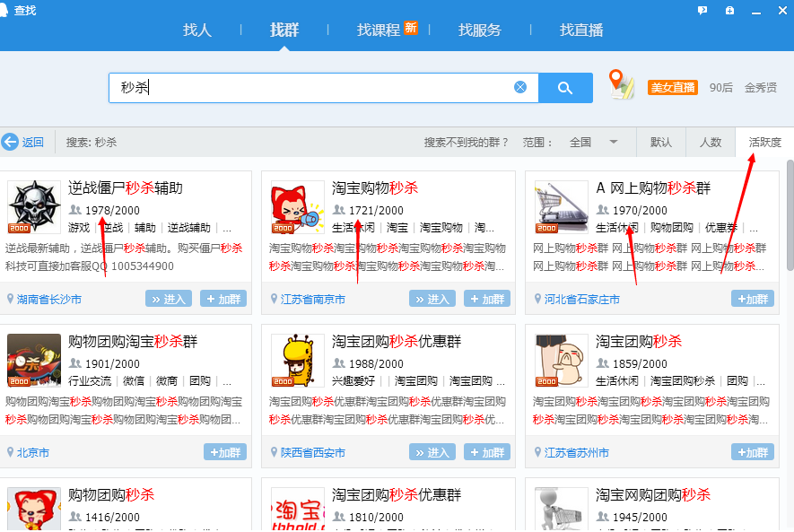The image size is (794, 532).
Task: Click the results list vertical scrollbar
Action: [790, 215]
